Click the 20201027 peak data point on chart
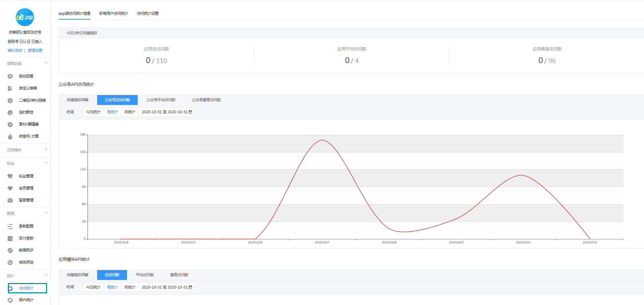The width and height of the screenshot is (644, 305). pyautogui.click(x=322, y=140)
